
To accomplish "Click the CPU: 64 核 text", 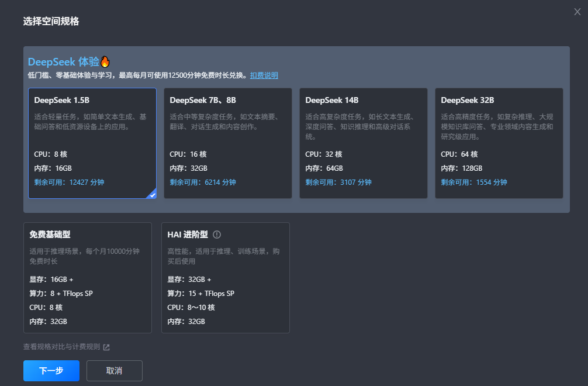I will coord(459,154).
